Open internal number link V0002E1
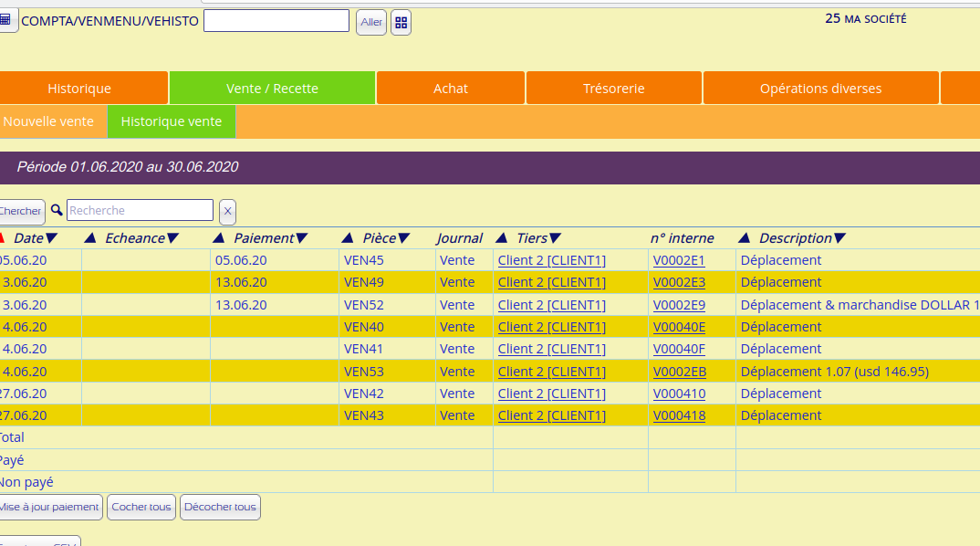This screenshot has width=980, height=546. click(679, 260)
